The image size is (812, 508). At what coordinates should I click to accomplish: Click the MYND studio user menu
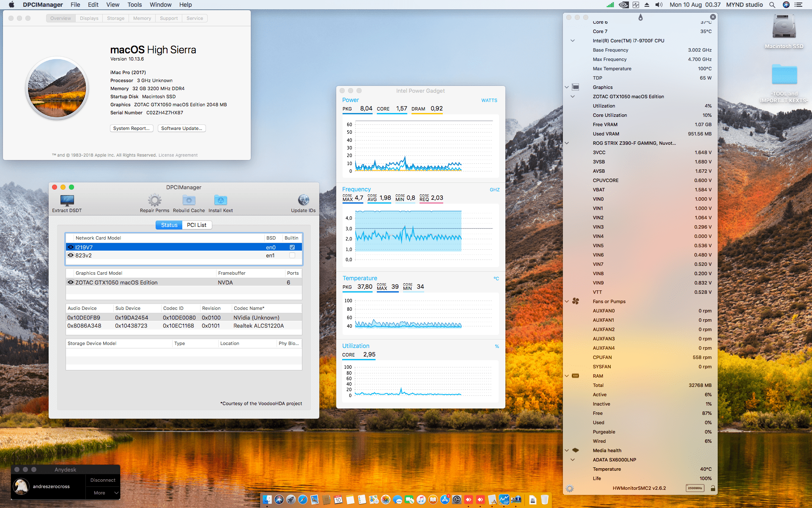tap(744, 5)
